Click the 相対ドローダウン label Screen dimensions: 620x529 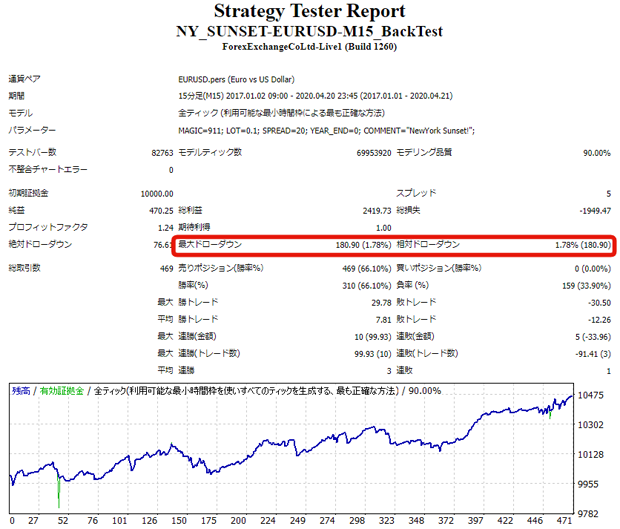[428, 244]
